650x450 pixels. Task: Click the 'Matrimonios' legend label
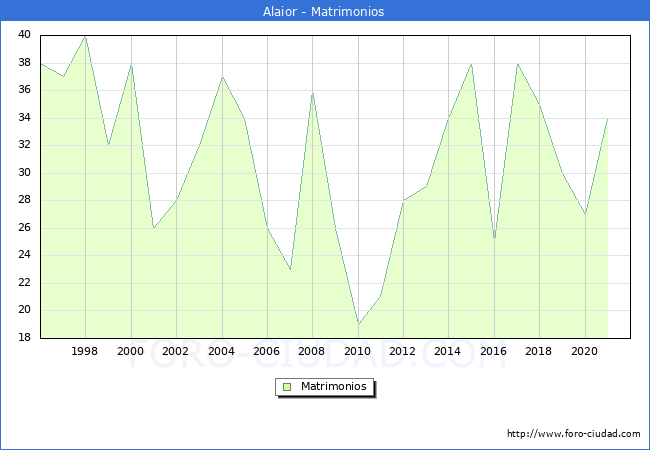tap(334, 386)
